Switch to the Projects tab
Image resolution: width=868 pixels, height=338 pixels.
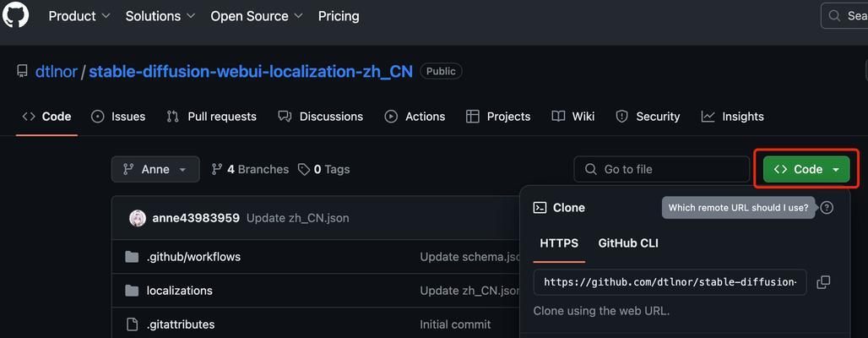coord(498,117)
